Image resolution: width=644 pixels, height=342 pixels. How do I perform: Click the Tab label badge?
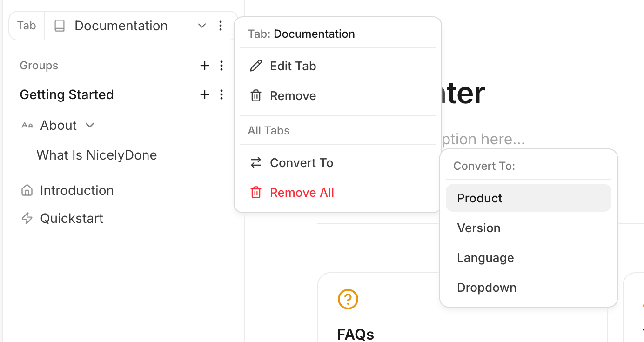pyautogui.click(x=27, y=26)
